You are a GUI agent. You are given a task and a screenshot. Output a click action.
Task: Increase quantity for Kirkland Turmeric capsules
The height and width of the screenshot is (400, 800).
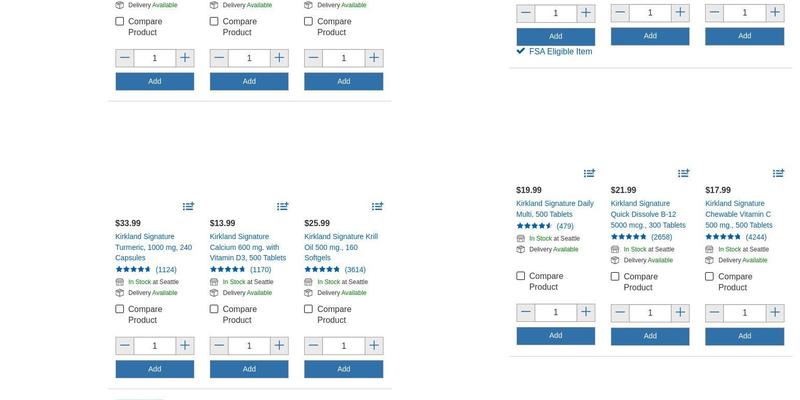click(184, 346)
